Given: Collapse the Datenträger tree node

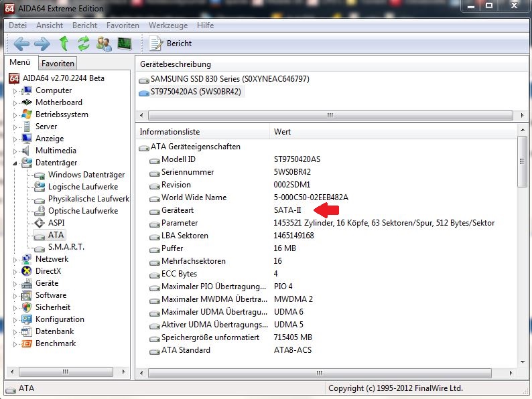Looking at the screenshot, I should [15, 163].
